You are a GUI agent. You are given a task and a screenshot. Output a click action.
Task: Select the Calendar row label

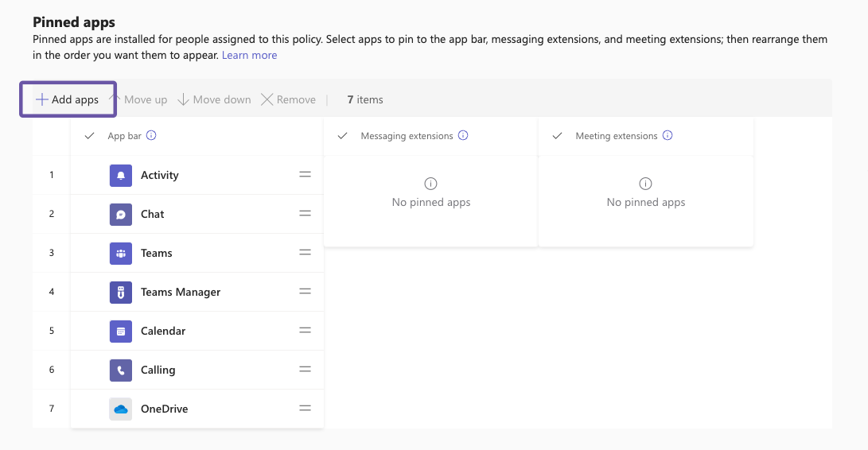point(163,331)
